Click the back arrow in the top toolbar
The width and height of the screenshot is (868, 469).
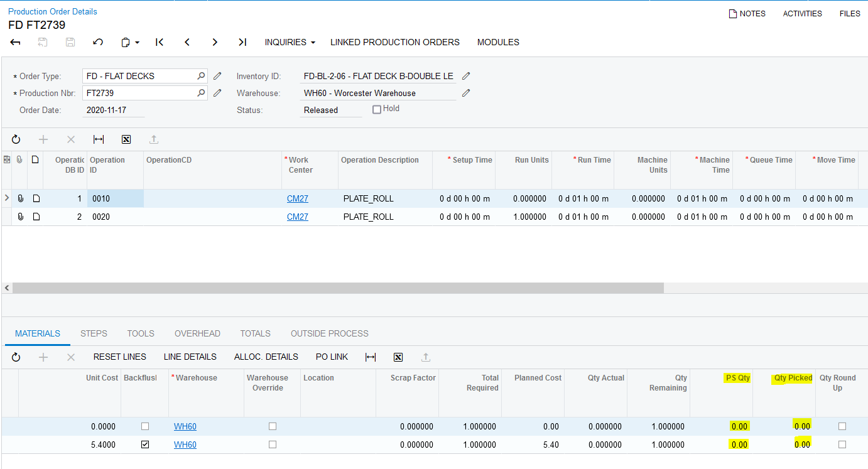coord(16,42)
